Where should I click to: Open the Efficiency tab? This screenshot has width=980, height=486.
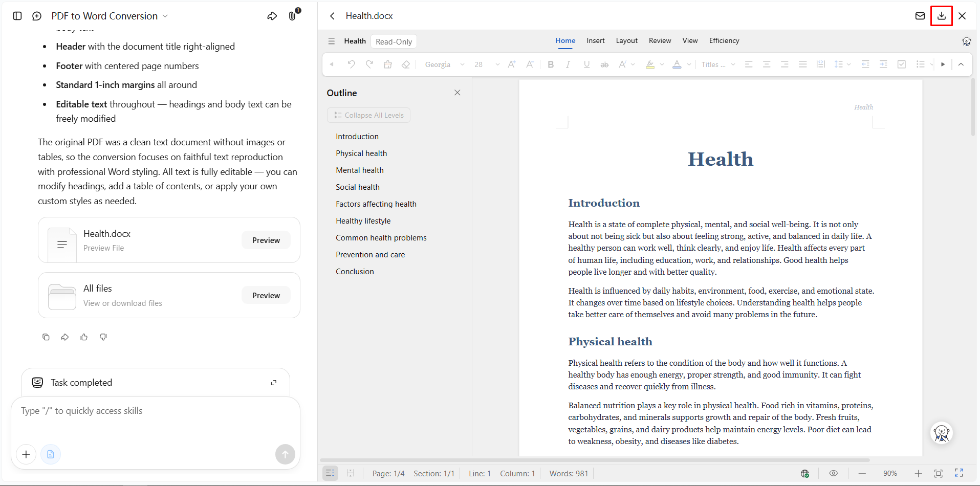724,41
